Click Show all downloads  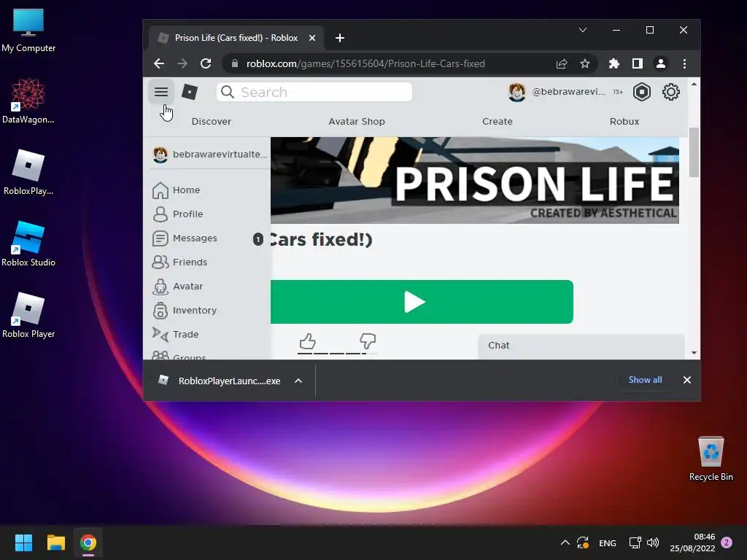[x=645, y=380]
